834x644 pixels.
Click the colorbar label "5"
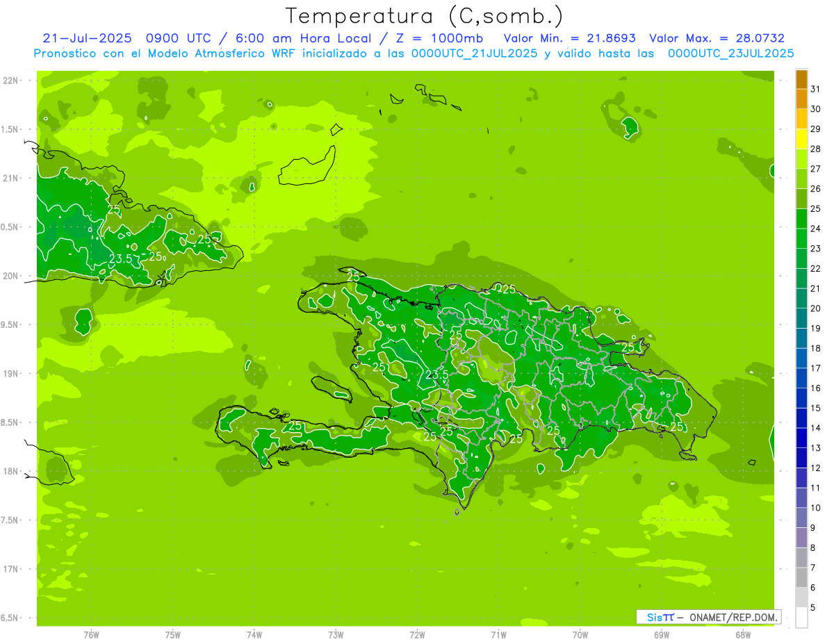pos(813,607)
